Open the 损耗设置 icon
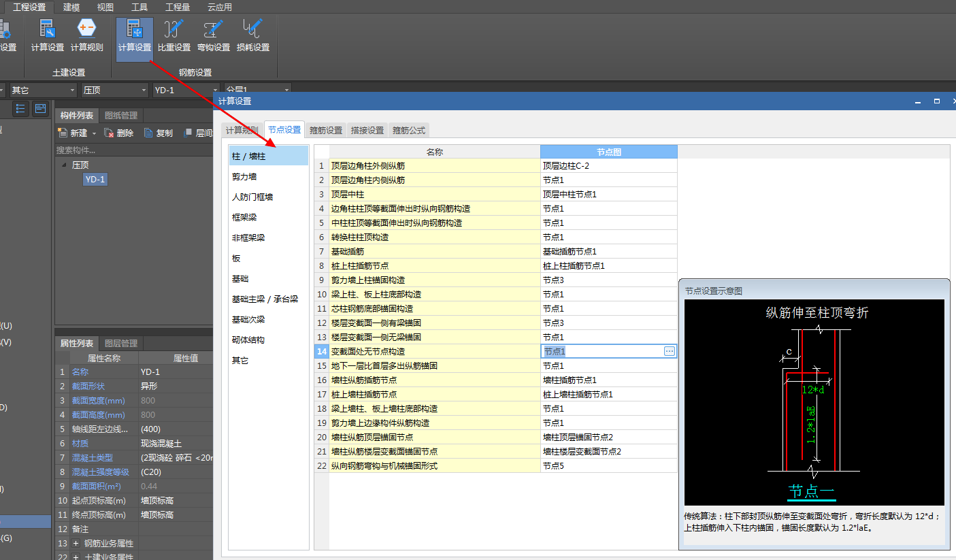The height and width of the screenshot is (560, 956). [253, 35]
